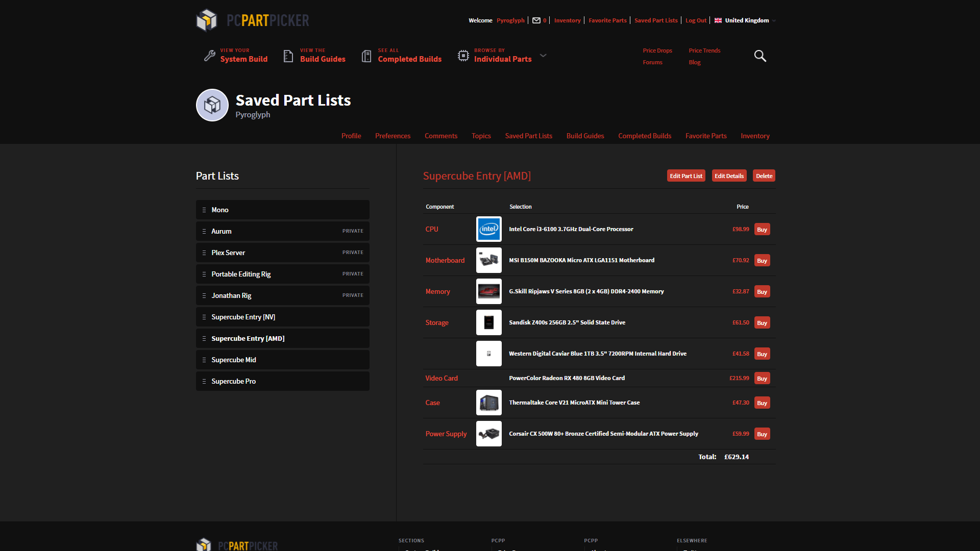Select the Build Guides page icon
The height and width of the screenshot is (551, 980).
pos(287,56)
